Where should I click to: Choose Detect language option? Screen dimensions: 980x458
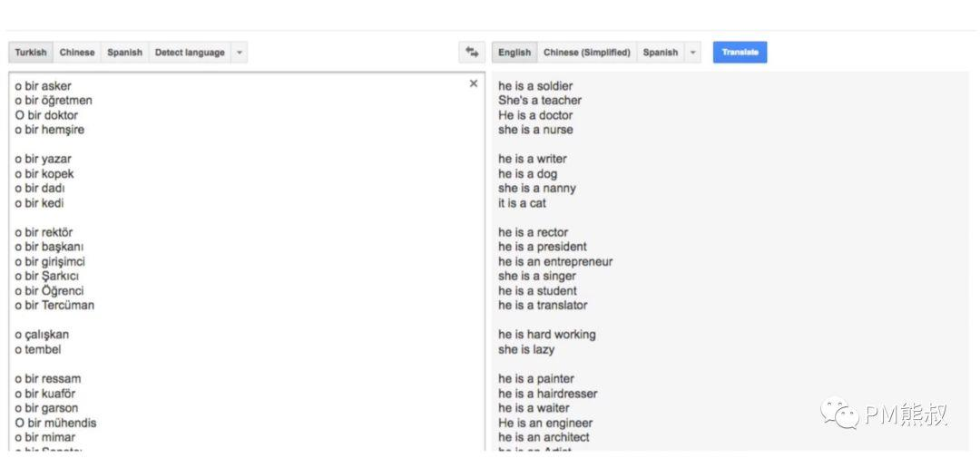[x=190, y=53]
